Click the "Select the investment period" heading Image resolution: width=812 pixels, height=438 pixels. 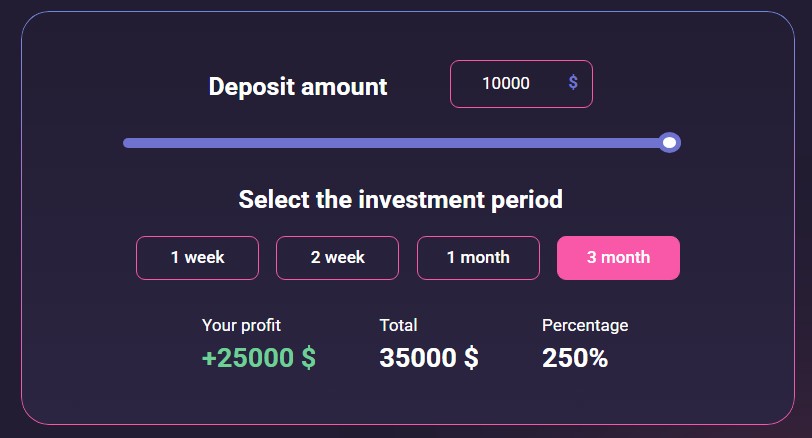[x=400, y=199]
